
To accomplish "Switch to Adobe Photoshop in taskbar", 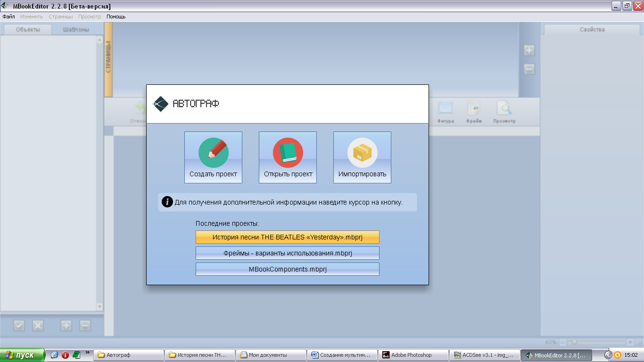I will tap(414, 355).
